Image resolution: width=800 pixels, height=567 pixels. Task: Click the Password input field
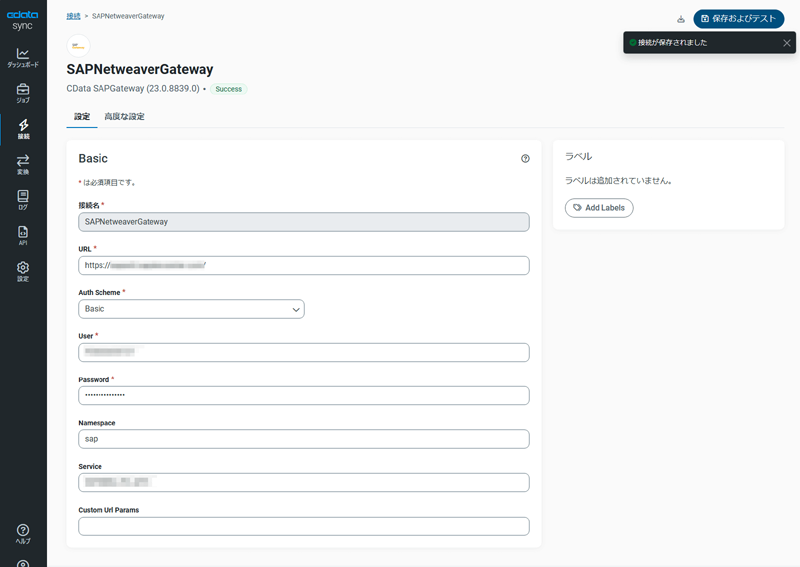303,395
